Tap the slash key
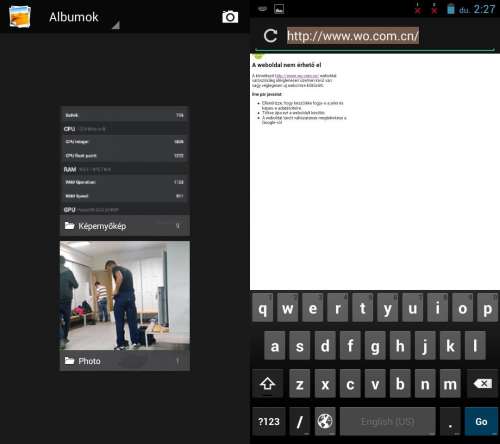The width and height of the screenshot is (500, 444). click(300, 421)
